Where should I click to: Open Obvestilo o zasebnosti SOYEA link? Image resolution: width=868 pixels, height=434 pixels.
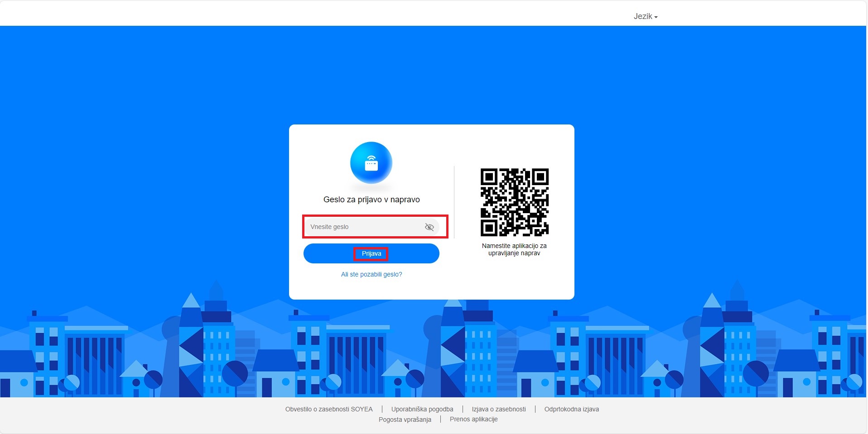(x=329, y=409)
